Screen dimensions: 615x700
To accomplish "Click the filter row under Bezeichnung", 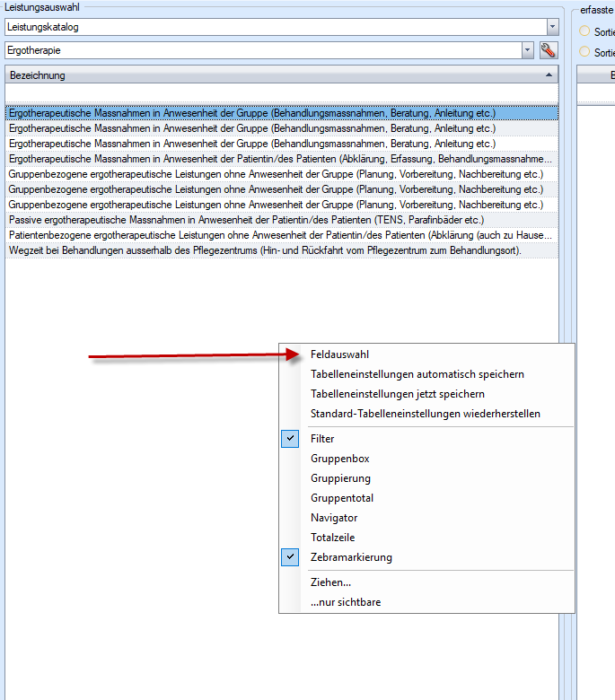I will point(281,93).
